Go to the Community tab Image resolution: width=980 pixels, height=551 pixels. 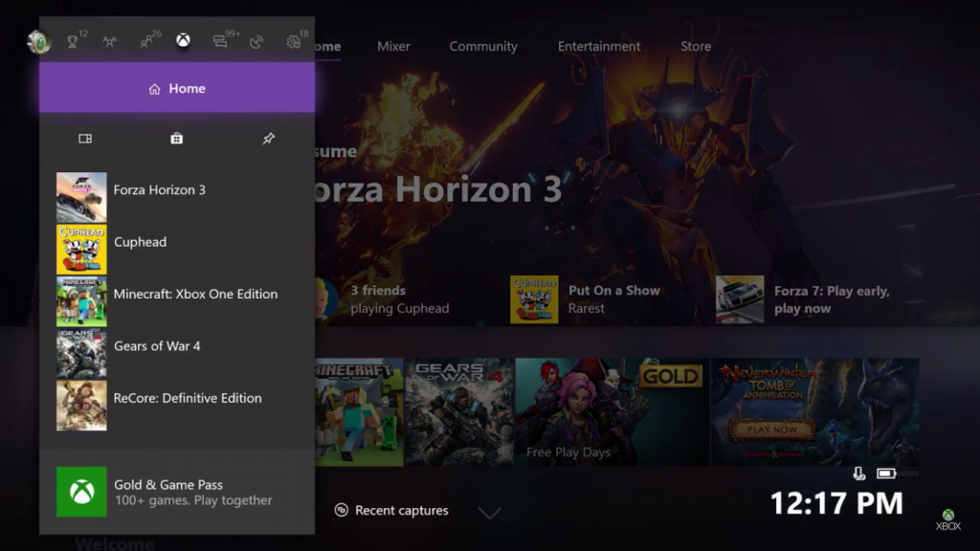coord(483,46)
